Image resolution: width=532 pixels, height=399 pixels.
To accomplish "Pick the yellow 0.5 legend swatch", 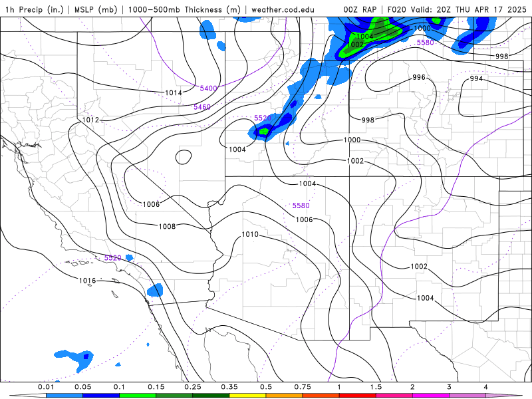I will pyautogui.click(x=247, y=396).
